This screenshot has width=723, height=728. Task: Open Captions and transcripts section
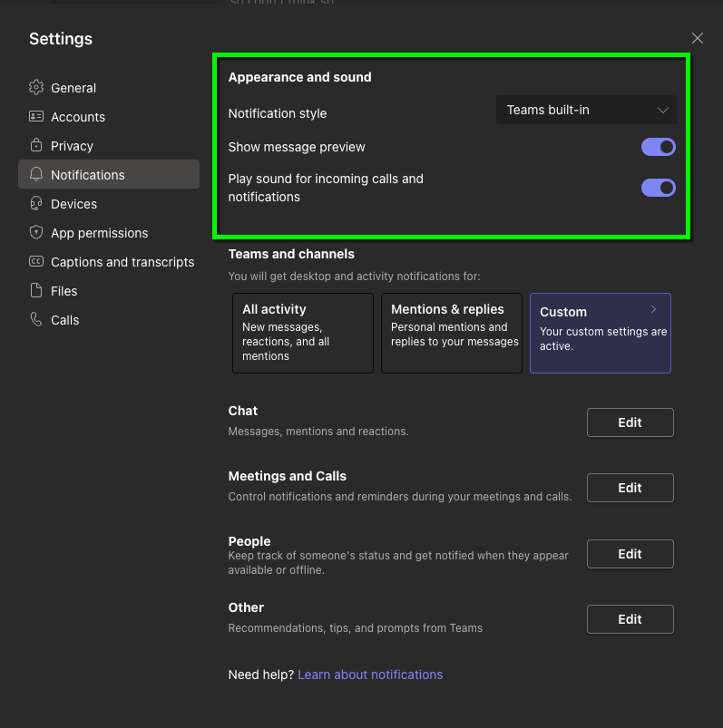109,262
